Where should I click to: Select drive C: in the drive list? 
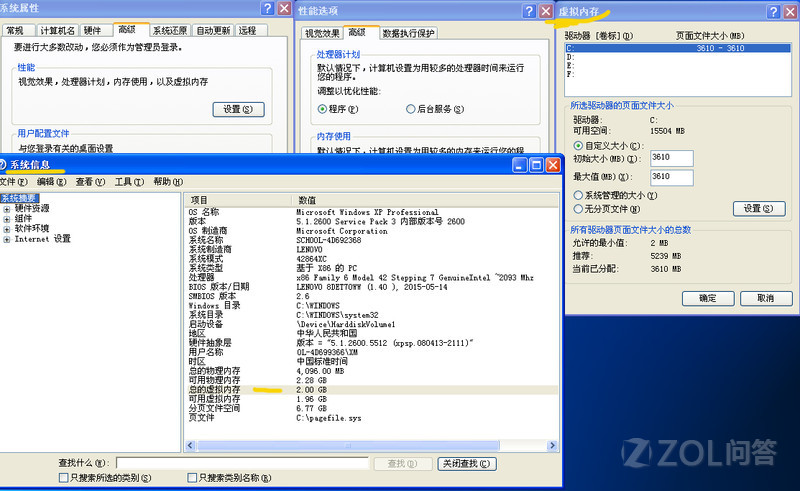pos(678,48)
